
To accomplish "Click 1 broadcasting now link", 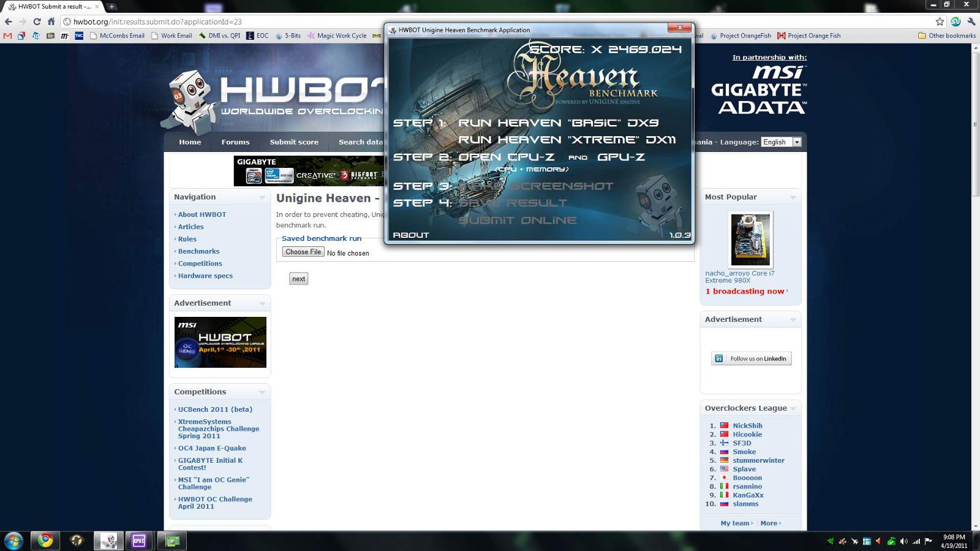I will coord(745,291).
